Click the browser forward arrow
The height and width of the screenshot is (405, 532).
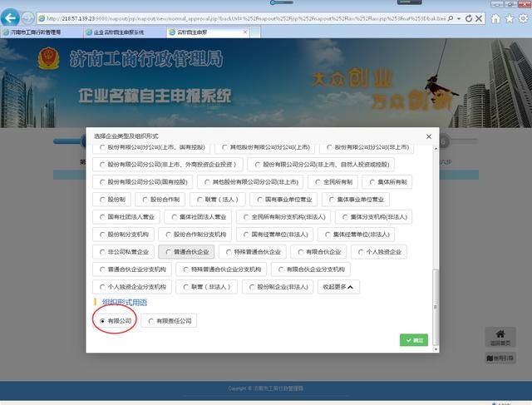click(27, 18)
